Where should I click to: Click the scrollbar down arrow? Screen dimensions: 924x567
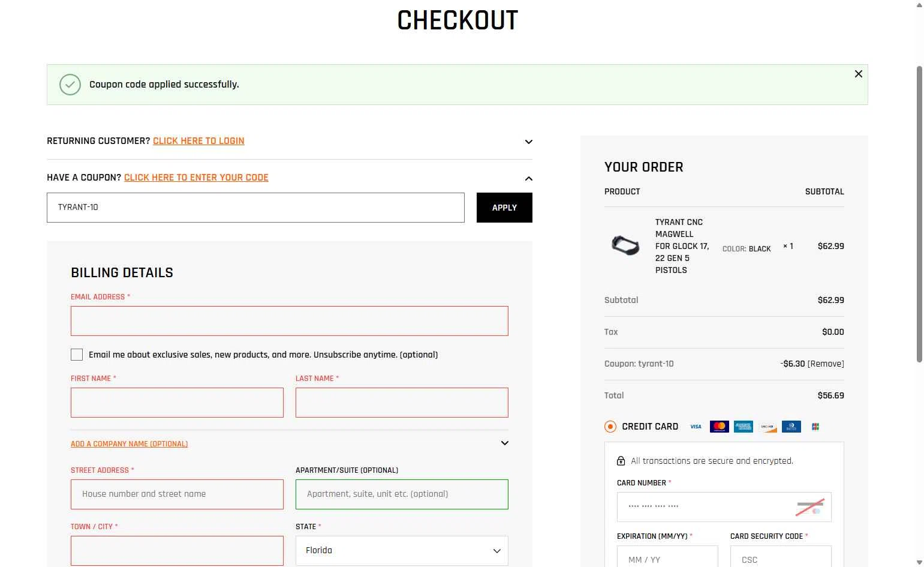[x=919, y=562]
